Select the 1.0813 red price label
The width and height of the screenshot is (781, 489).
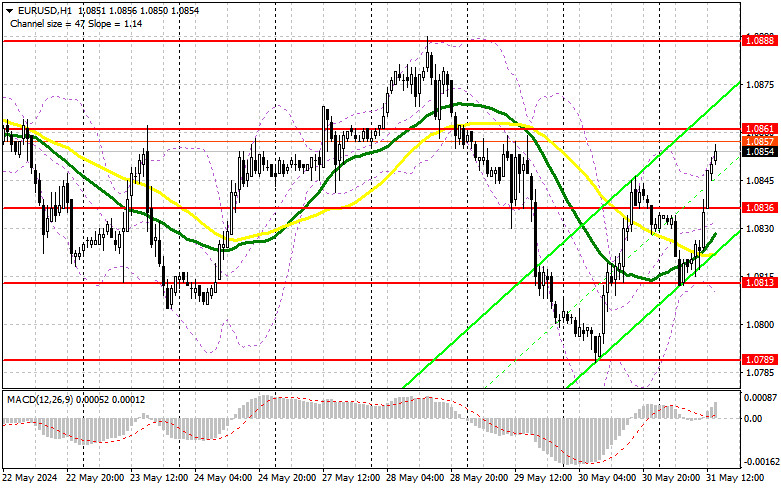pos(760,283)
